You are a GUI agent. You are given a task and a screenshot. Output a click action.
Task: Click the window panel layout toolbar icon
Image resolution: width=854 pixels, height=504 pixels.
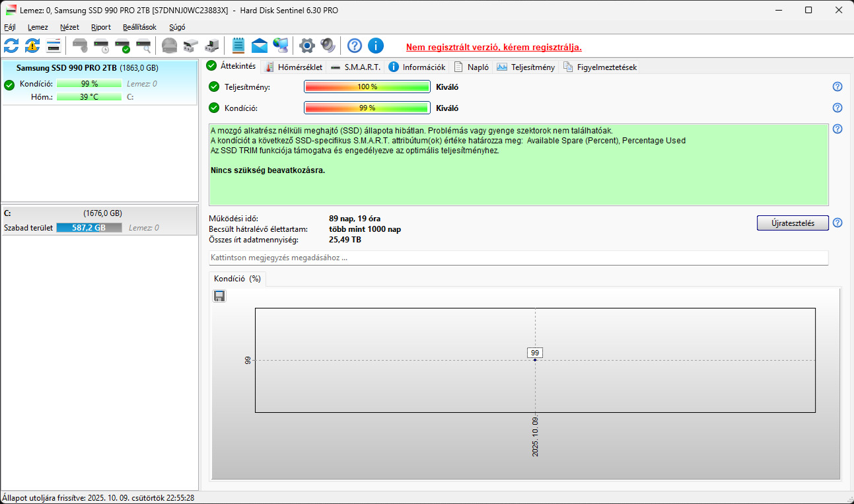pyautogui.click(x=53, y=46)
